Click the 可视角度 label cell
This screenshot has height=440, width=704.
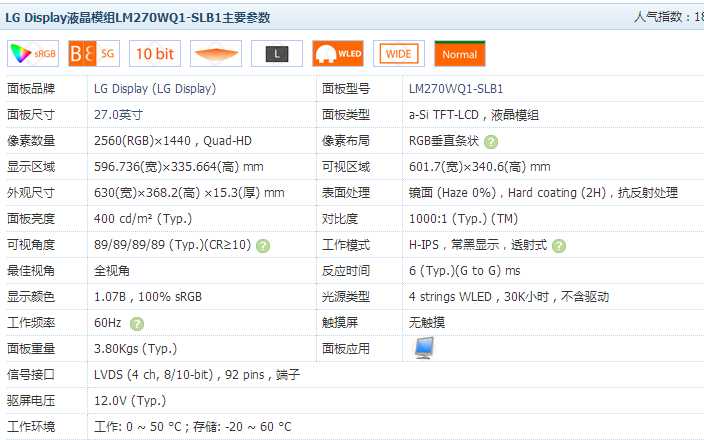(31, 245)
